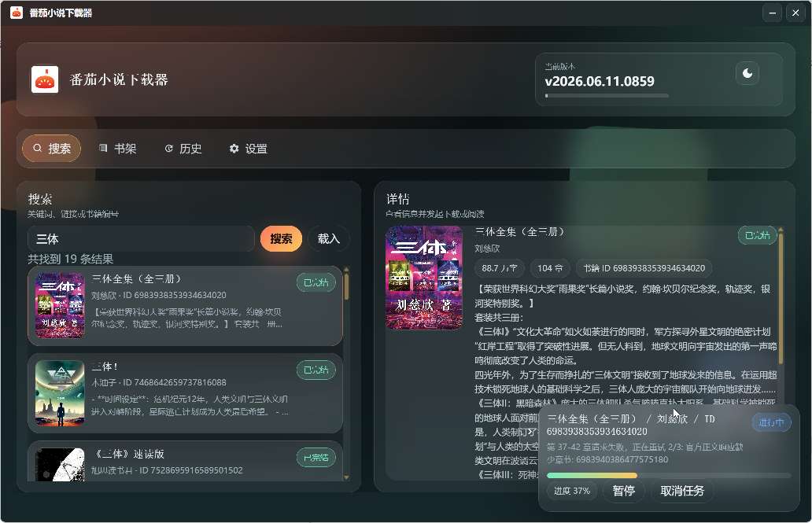The image size is (812, 523).
Task: Click the 载入 button
Action: pos(328,239)
